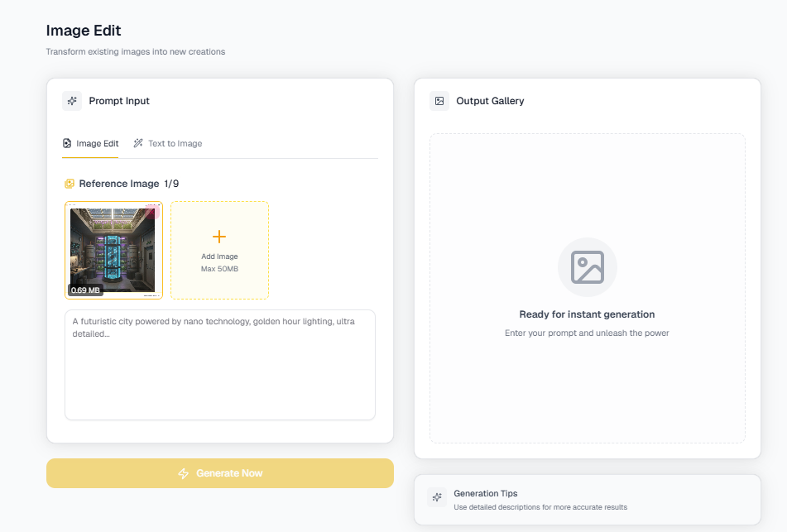Remove the uploaded reference image with the X

(153, 212)
